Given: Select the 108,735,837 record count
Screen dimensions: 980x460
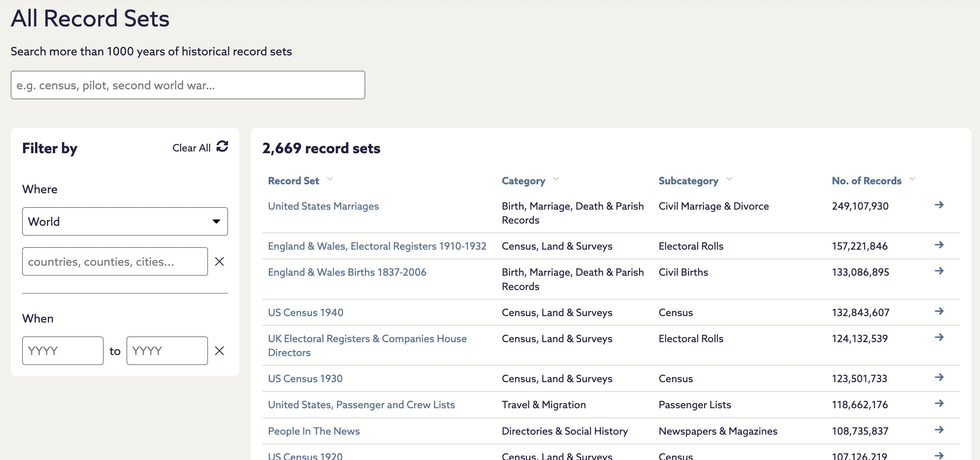Looking at the screenshot, I should [860, 431].
